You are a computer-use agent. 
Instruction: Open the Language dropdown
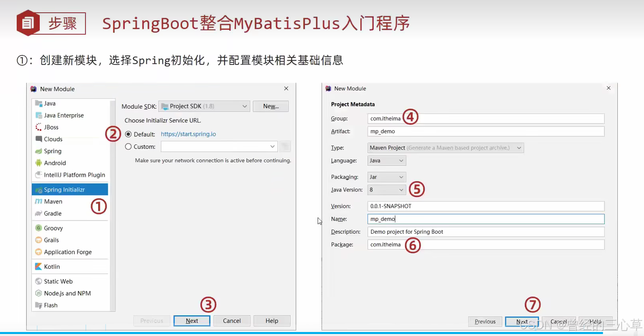click(387, 160)
